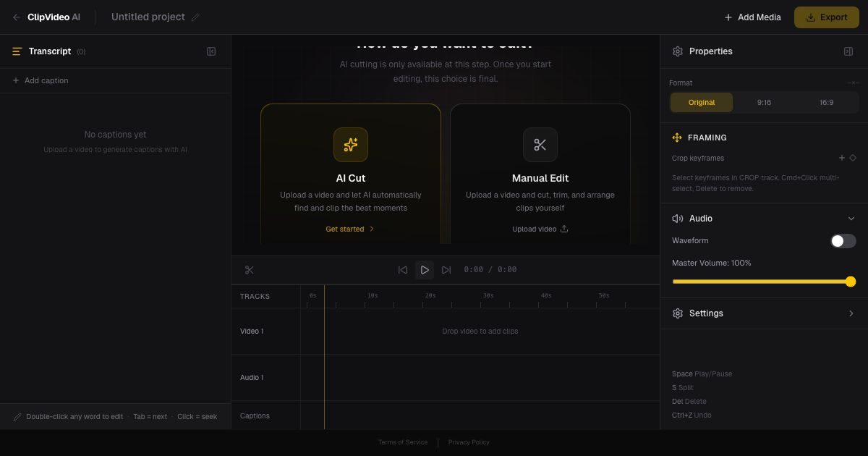Collapse the Transcript panel

coord(211,51)
